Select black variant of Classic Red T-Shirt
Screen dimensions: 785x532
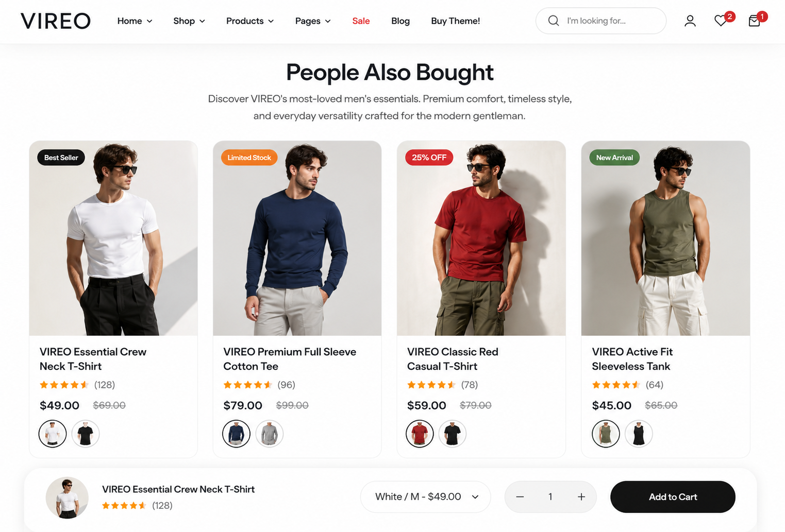coord(453,434)
